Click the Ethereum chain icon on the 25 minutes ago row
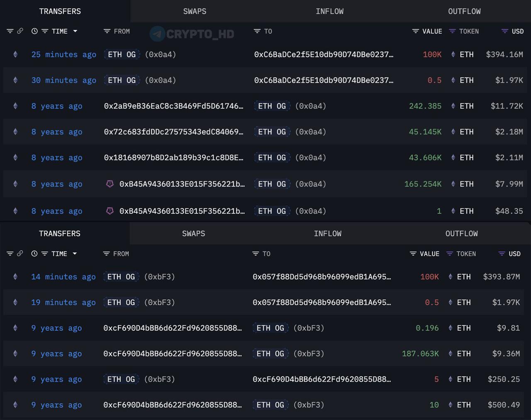 click(15, 54)
